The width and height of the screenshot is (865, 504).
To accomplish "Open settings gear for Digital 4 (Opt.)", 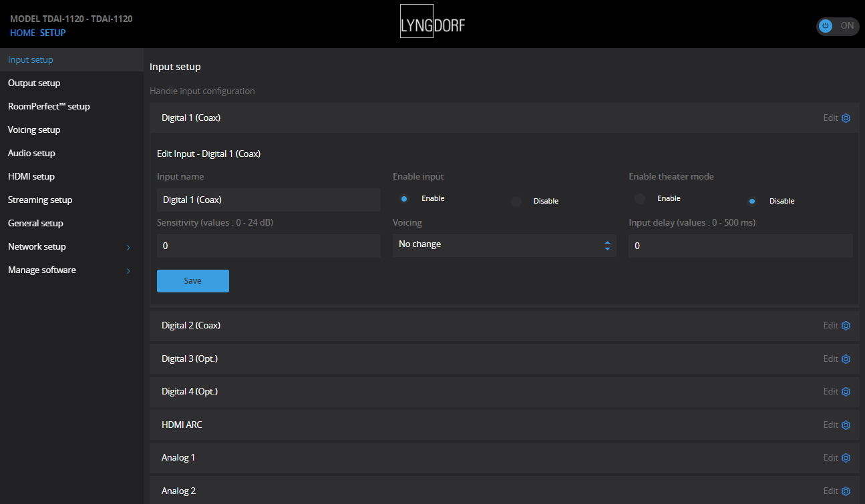I will pyautogui.click(x=846, y=391).
